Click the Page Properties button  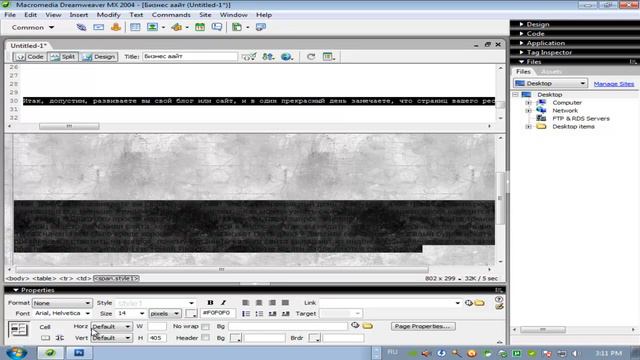click(423, 326)
